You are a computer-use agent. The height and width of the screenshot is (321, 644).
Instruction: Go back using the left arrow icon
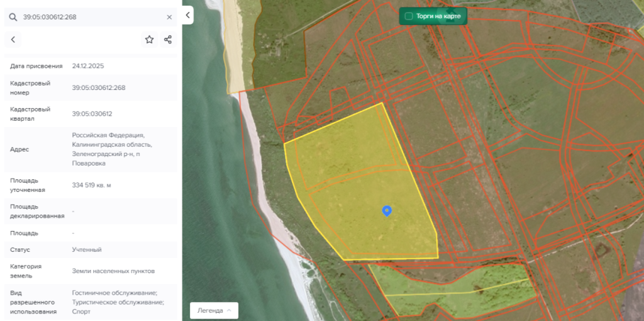pos(13,40)
